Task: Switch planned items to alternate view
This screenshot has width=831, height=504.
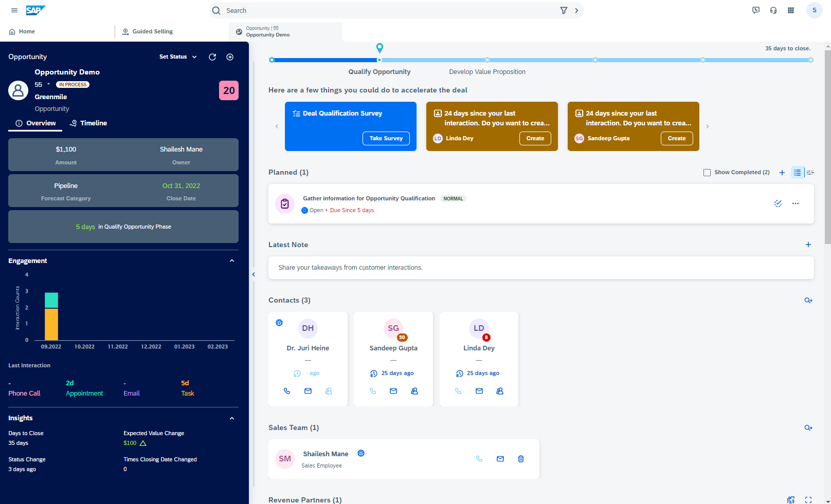Action: point(810,173)
